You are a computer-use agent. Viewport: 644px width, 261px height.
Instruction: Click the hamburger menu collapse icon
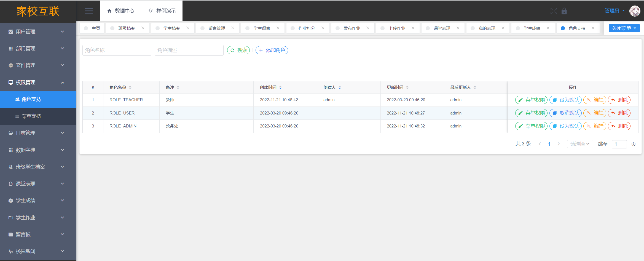pos(88,11)
